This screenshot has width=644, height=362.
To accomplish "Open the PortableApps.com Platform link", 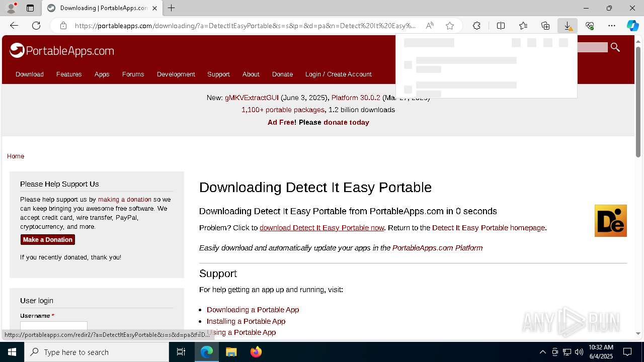I will click(437, 248).
